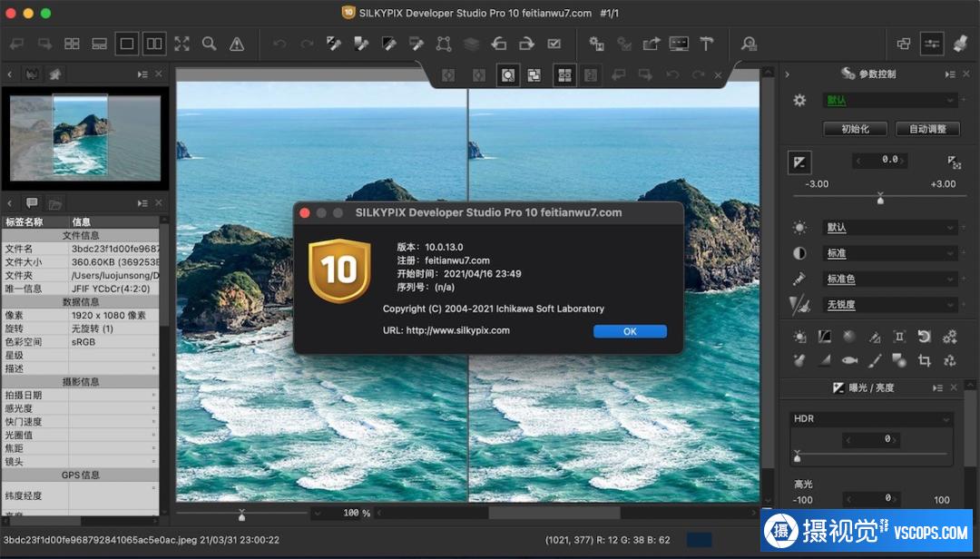980x559 pixels.
Task: Click OK in the about dialog
Action: (x=630, y=331)
